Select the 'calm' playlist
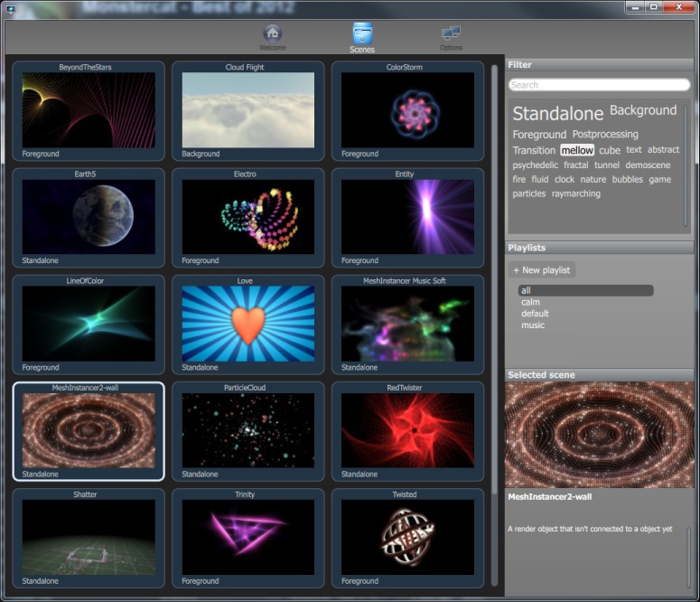This screenshot has width=700, height=602. pyautogui.click(x=530, y=302)
